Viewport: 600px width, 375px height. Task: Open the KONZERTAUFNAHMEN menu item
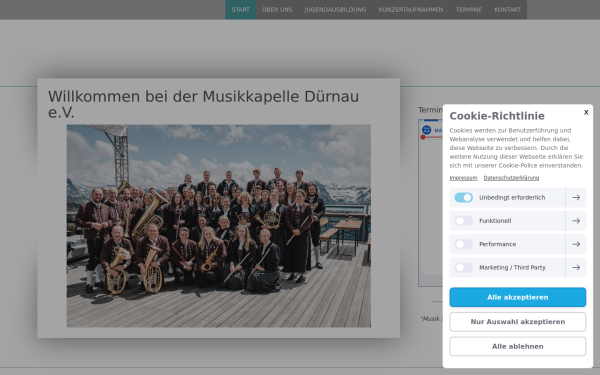click(411, 10)
